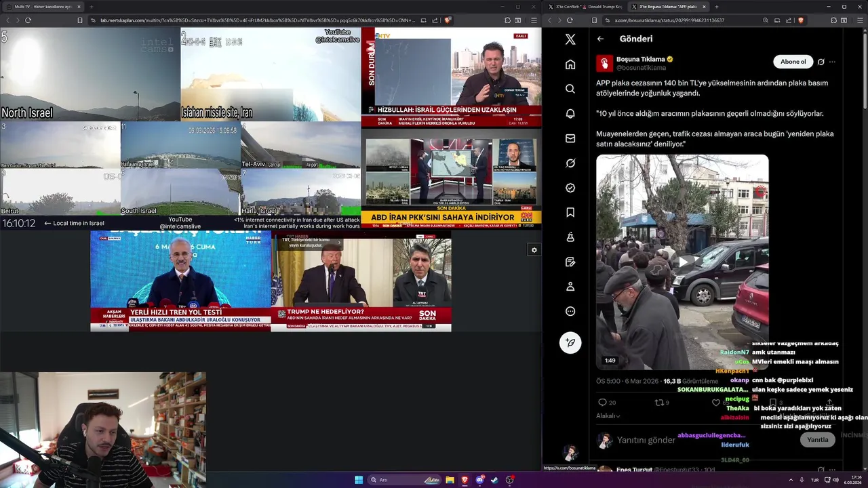Open hamburger menu in X browser
This screenshot has height=488, width=868.
861,20
